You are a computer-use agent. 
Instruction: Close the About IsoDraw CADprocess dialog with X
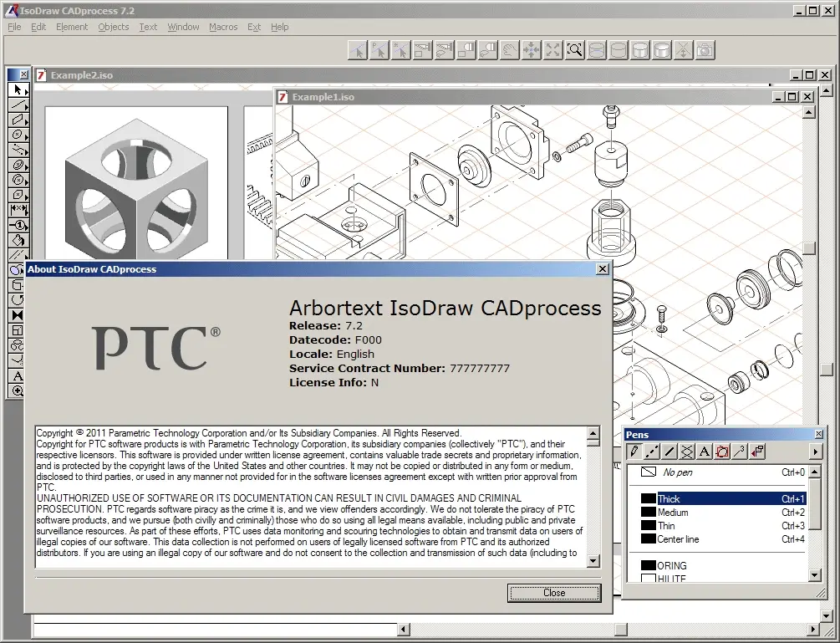[603, 269]
